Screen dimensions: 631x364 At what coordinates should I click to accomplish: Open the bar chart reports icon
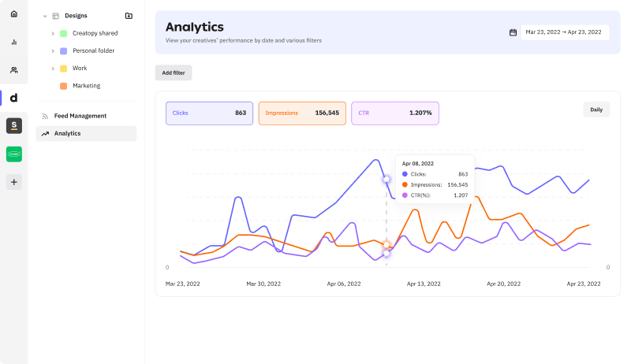click(x=13, y=42)
